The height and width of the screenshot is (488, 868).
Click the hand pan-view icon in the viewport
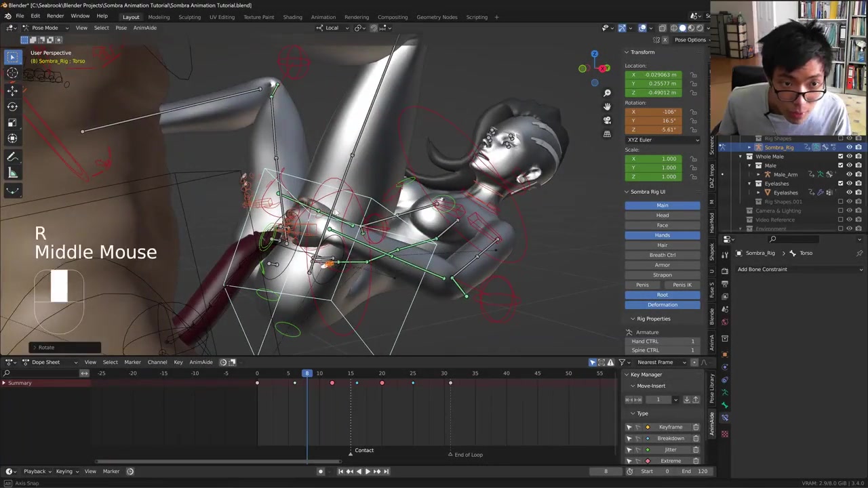[x=607, y=106]
